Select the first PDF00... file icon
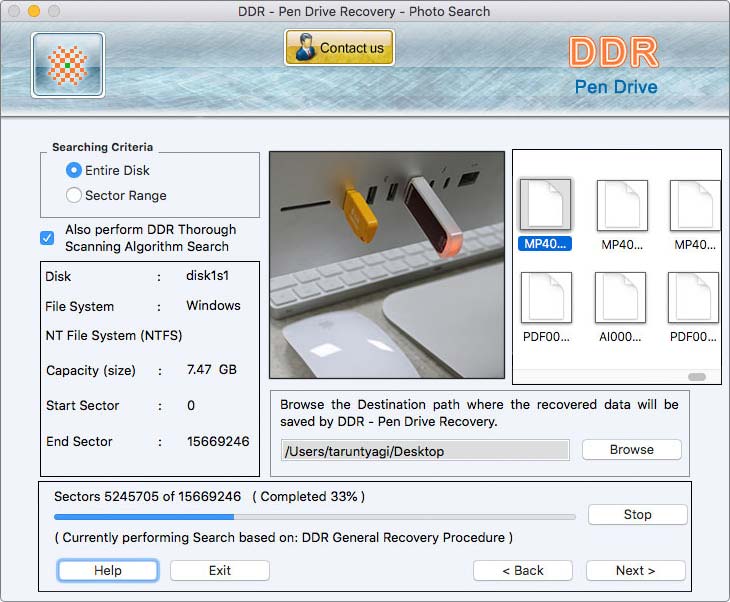 (546, 298)
